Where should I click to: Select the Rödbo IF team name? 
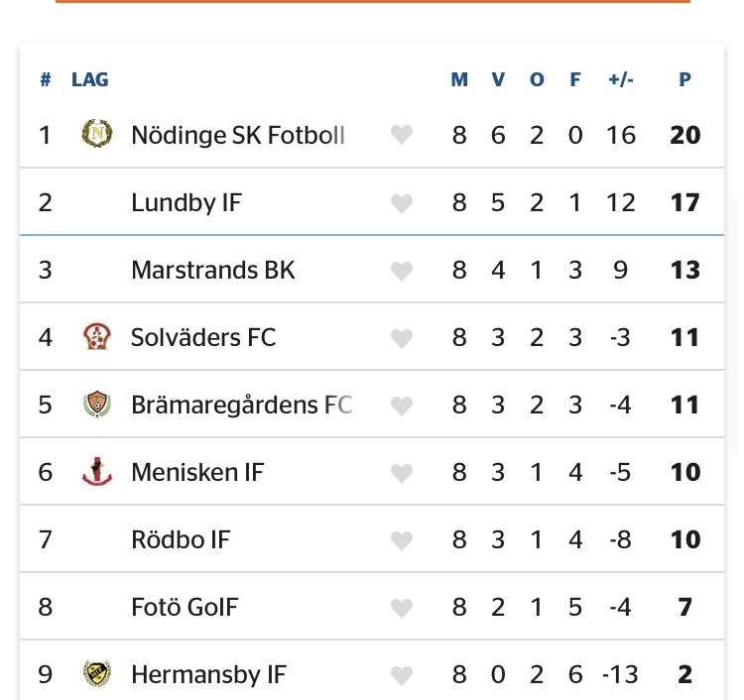(181, 539)
